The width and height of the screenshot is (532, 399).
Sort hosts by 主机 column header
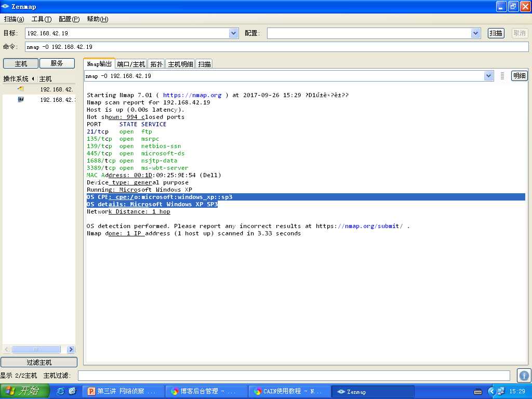point(46,79)
